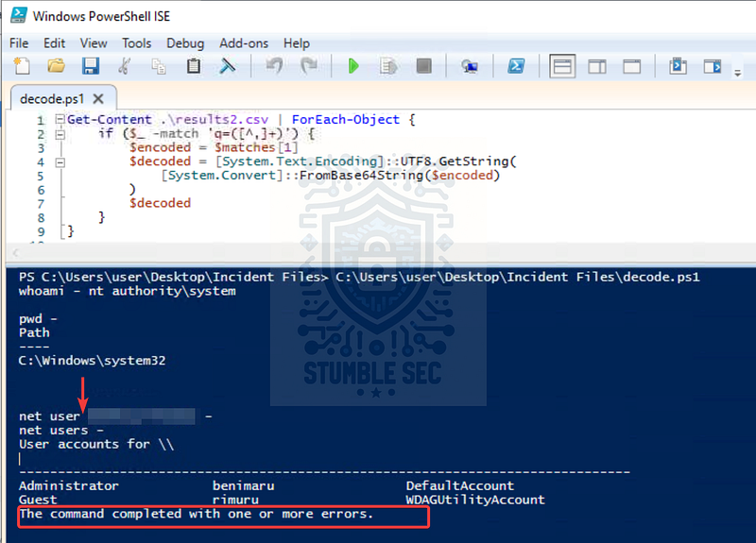Click the Undo arrow icon

274,65
